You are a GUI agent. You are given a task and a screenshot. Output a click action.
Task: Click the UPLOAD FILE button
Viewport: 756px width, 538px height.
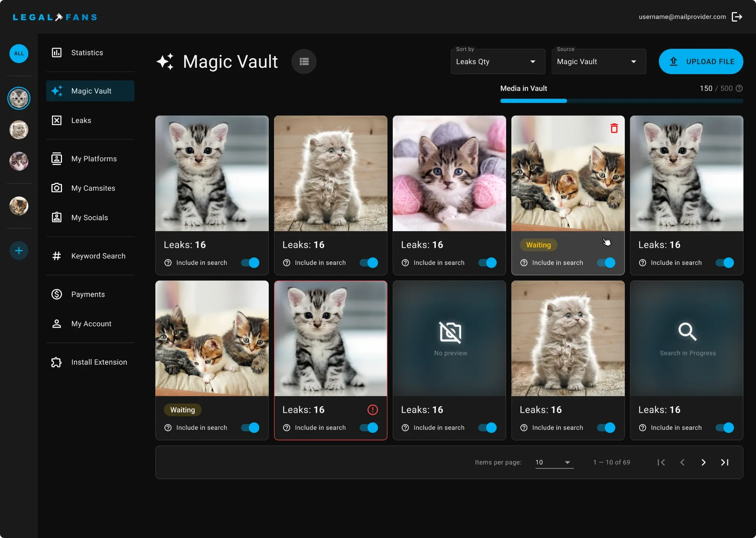click(x=701, y=61)
